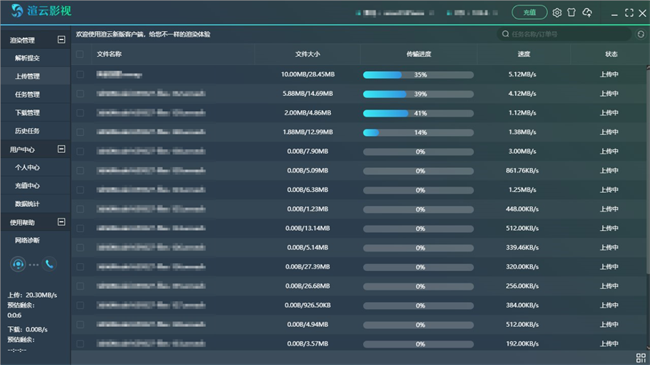650x365 pixels.
Task: Collapse the 渲染管理 sidebar section
Action: (x=61, y=39)
